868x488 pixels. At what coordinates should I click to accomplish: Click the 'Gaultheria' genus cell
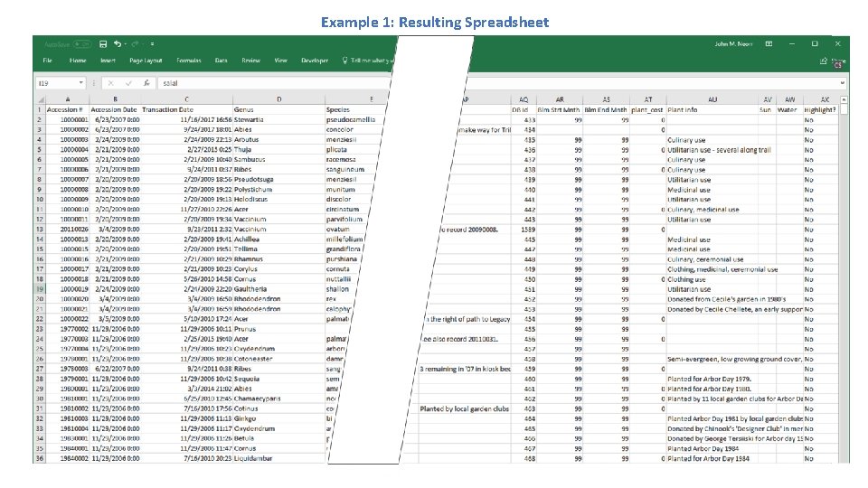[x=278, y=289]
